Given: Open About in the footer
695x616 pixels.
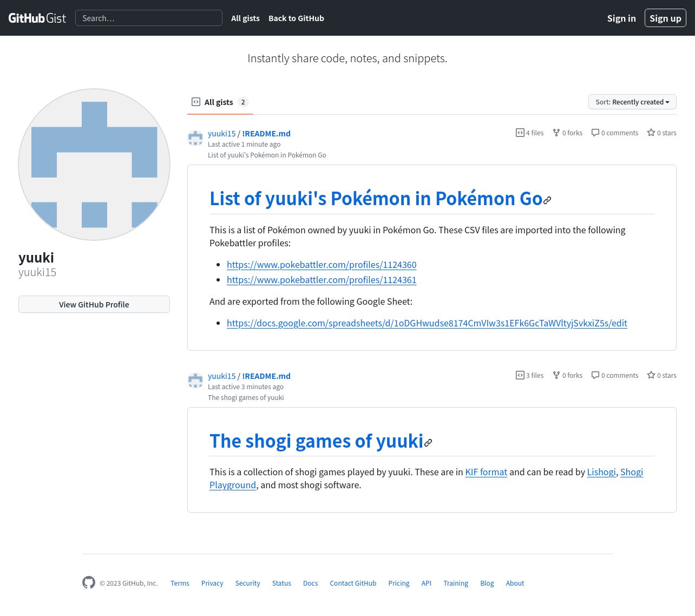Looking at the screenshot, I should 515,583.
